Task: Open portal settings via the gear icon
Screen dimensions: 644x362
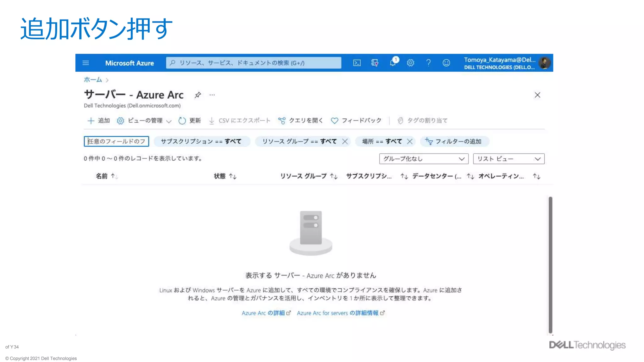Action: tap(410, 63)
